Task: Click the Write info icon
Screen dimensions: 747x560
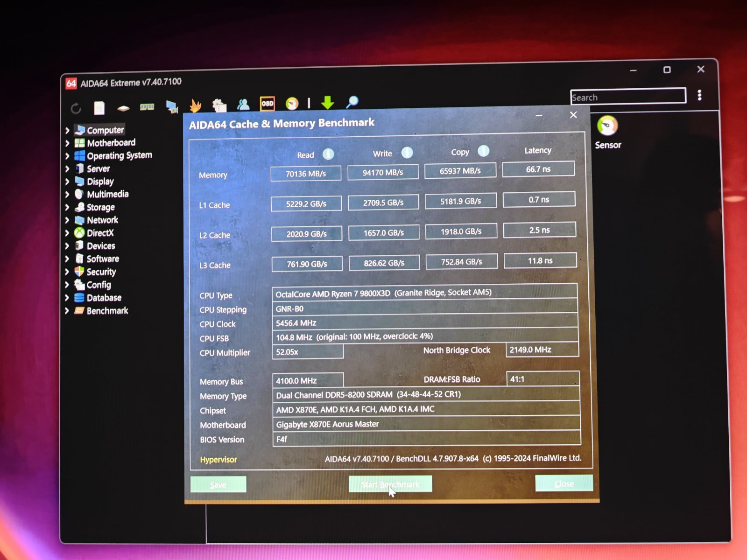Action: 407,153
